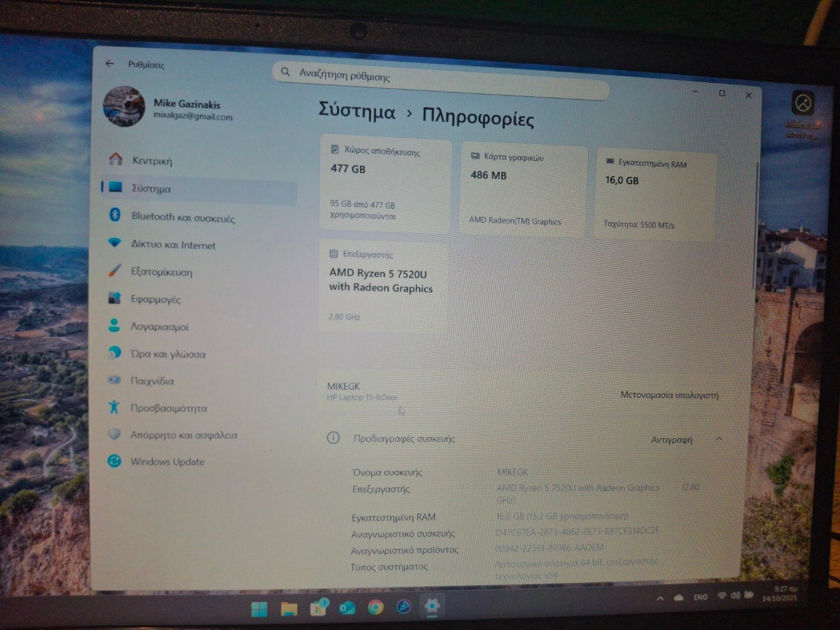
Task: Click the ENG language indicator
Action: (701, 597)
